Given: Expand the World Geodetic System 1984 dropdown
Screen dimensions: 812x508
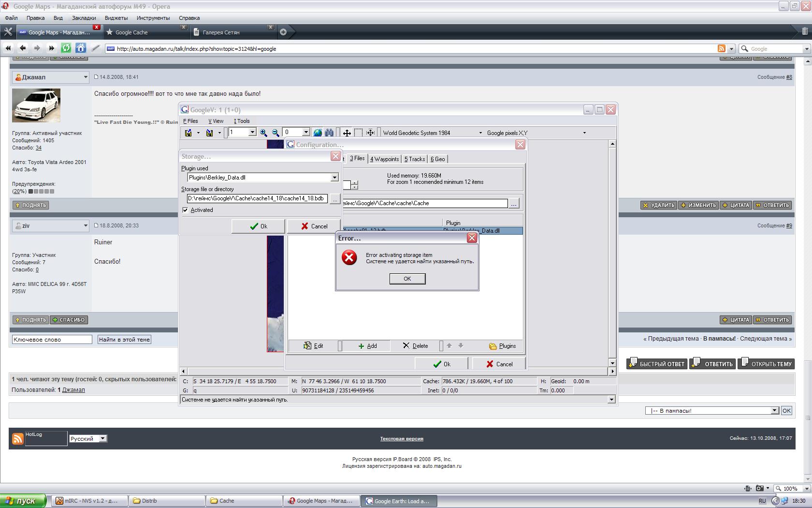Looking at the screenshot, I should [480, 133].
